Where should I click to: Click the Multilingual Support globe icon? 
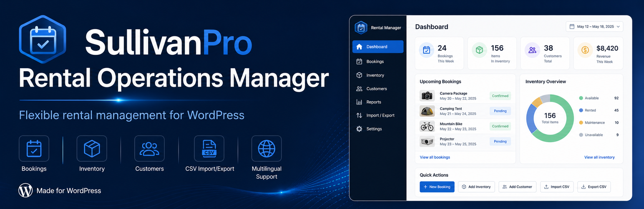click(x=267, y=148)
